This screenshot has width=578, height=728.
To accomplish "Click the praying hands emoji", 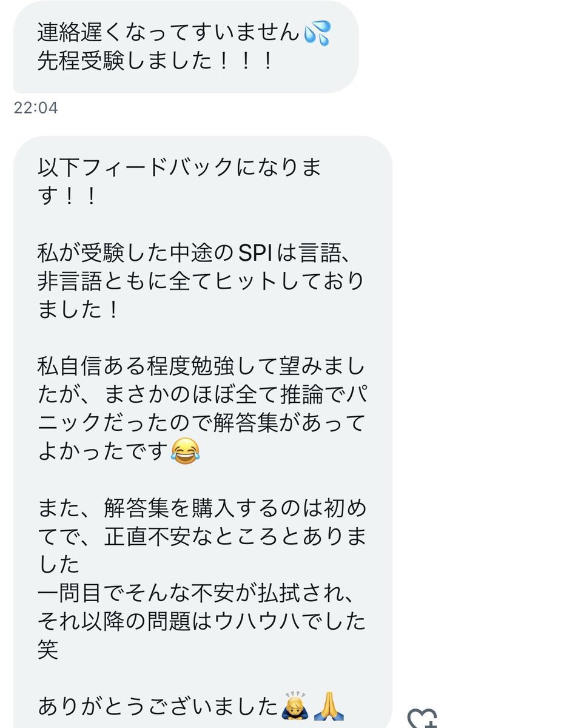I will [329, 707].
